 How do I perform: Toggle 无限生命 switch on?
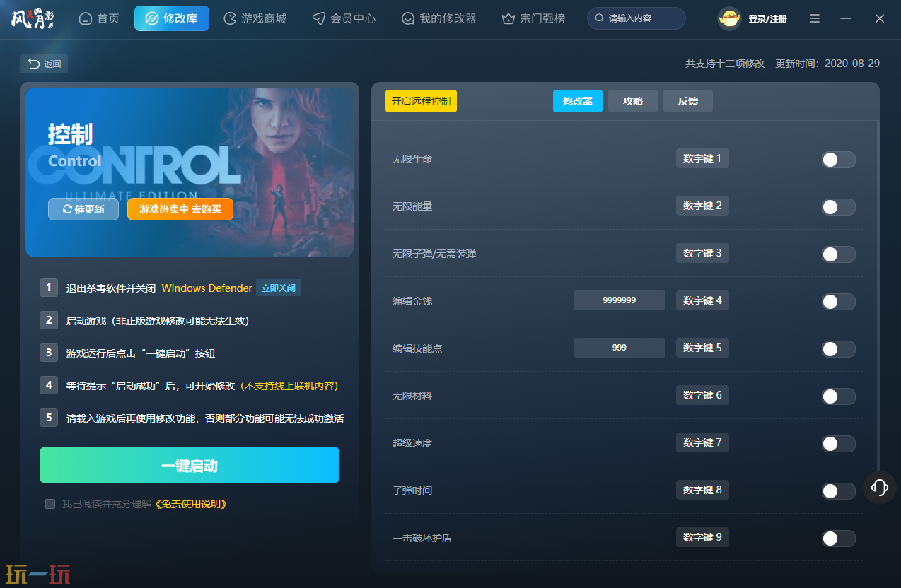[x=839, y=160]
